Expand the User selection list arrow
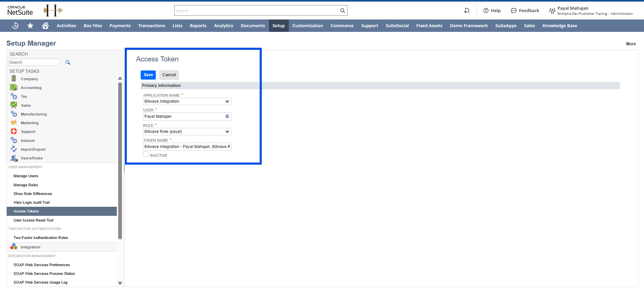The width and height of the screenshot is (644, 291). pyautogui.click(x=227, y=116)
